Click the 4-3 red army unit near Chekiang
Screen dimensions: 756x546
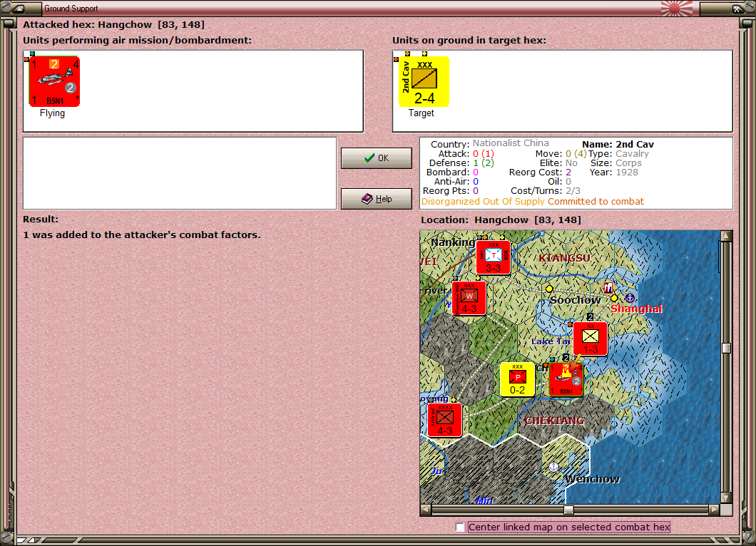click(444, 421)
